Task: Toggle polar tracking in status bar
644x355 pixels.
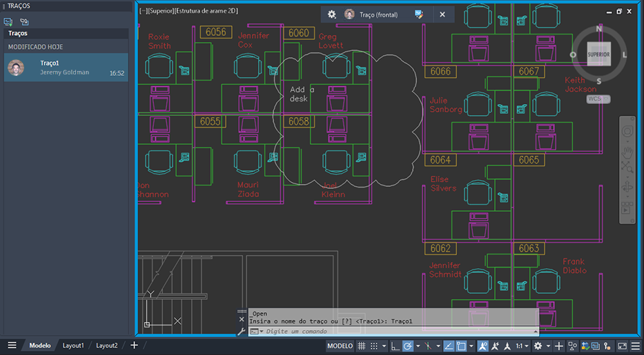Action: 407,346
